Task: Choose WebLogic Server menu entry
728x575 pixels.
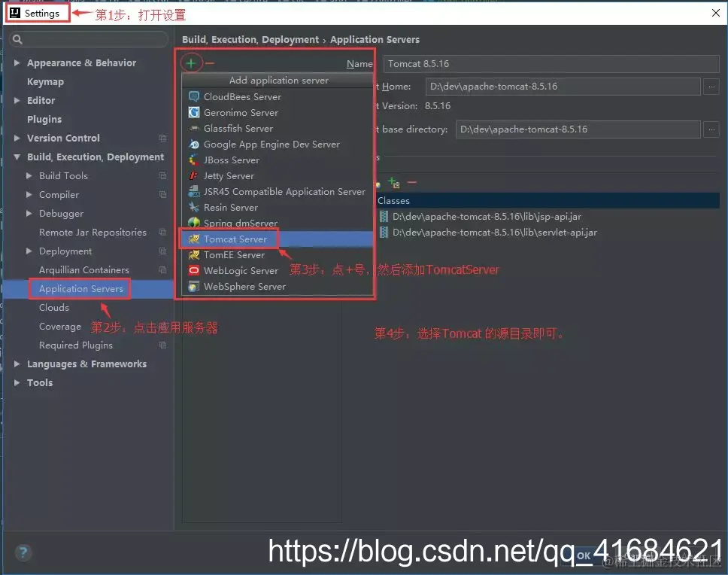Action: [x=278, y=270]
